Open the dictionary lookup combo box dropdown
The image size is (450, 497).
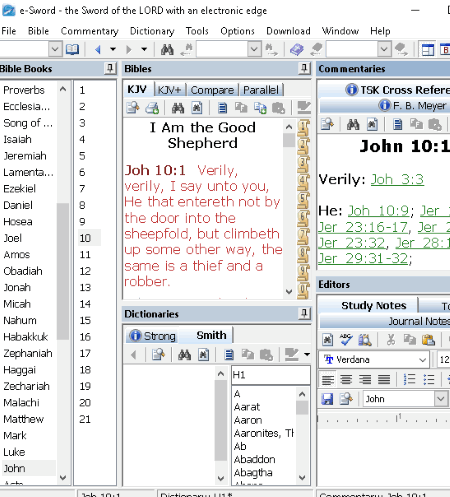384,50
